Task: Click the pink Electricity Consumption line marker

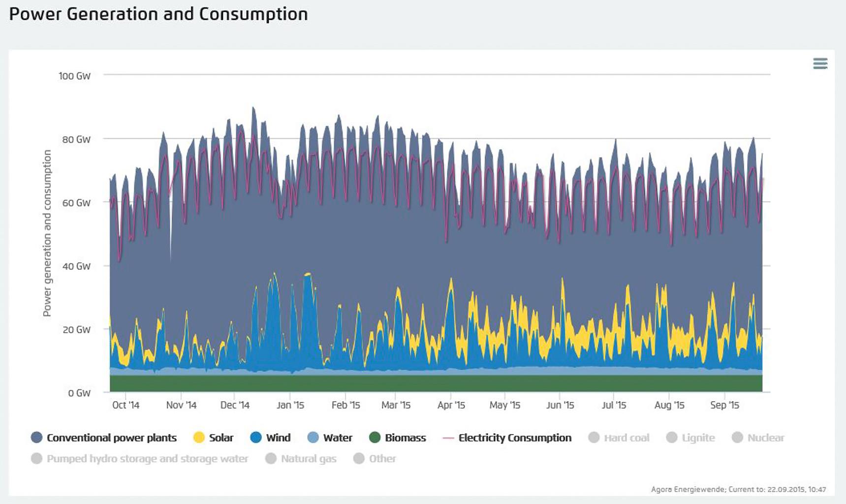Action: coord(448,438)
